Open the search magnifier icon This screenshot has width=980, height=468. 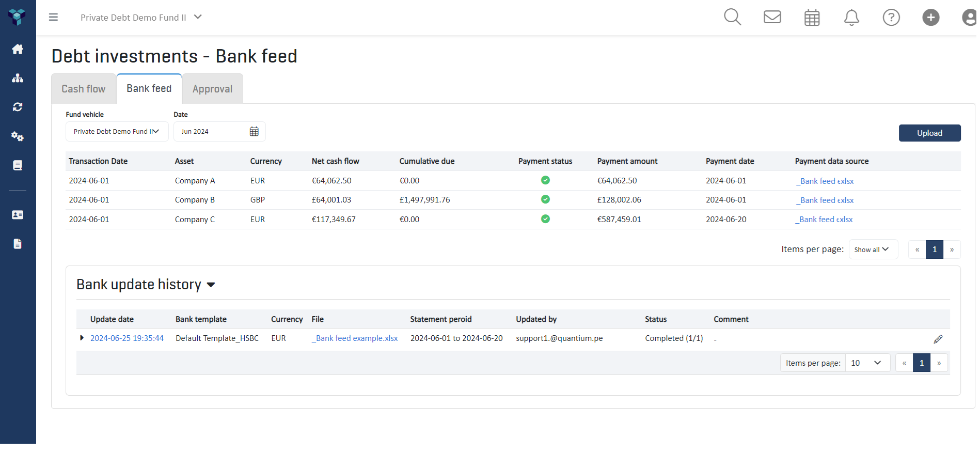click(x=732, y=17)
